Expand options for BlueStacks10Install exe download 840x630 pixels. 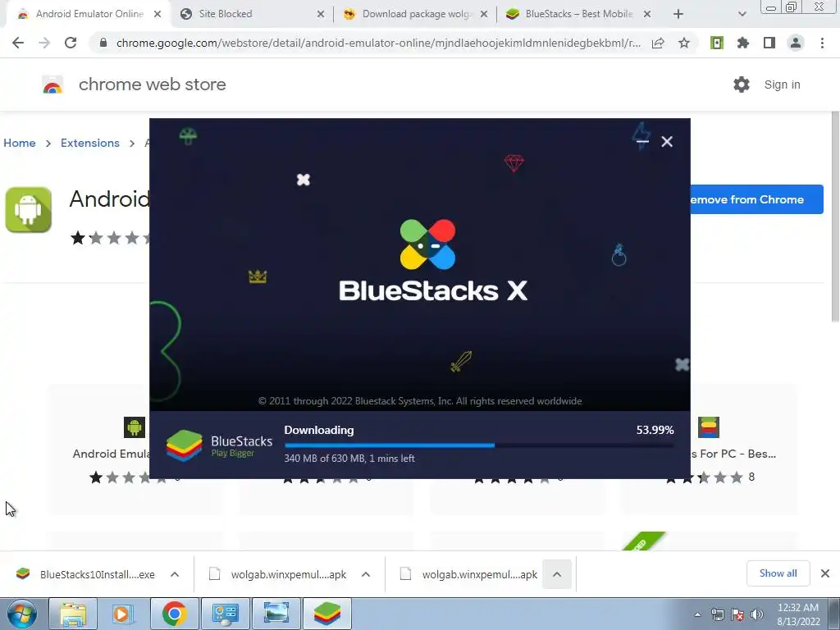click(175, 574)
